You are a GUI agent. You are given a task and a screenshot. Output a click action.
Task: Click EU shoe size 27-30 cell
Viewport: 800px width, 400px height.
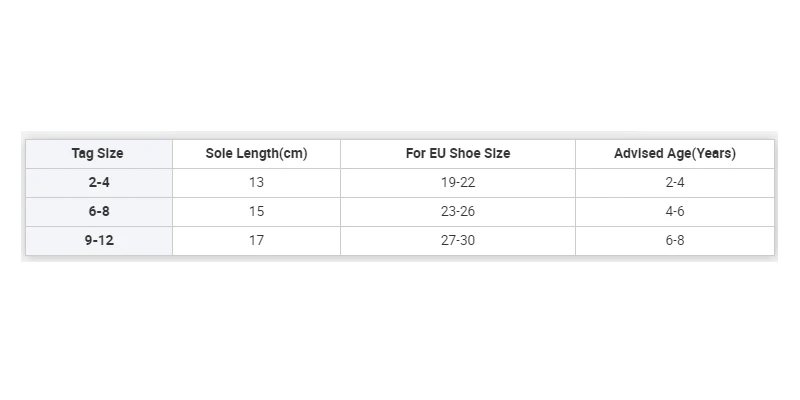coord(457,240)
